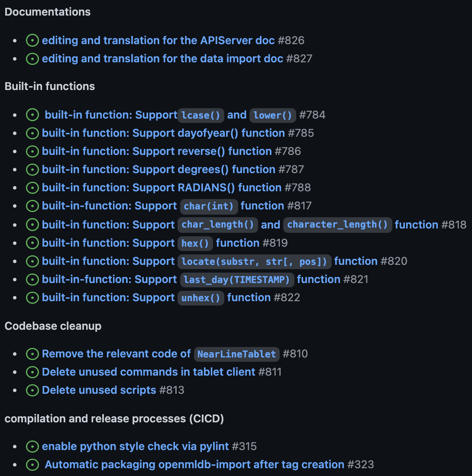Open Support degrees() function issue

[158, 169]
